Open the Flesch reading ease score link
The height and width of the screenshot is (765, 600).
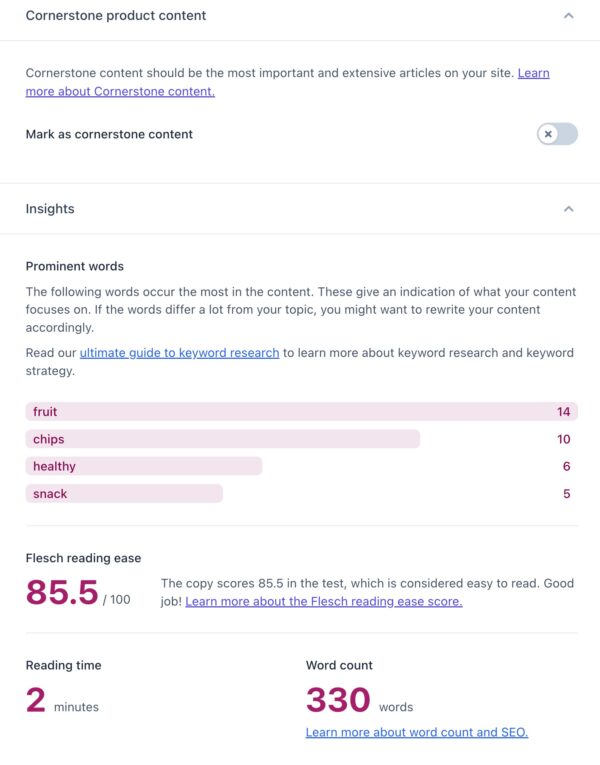point(323,601)
